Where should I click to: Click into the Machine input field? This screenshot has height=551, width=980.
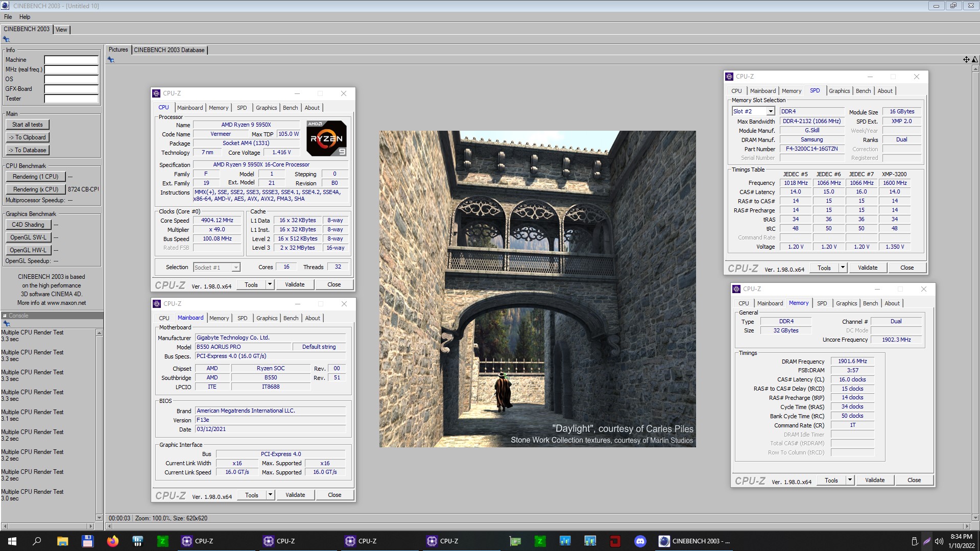pyautogui.click(x=71, y=60)
